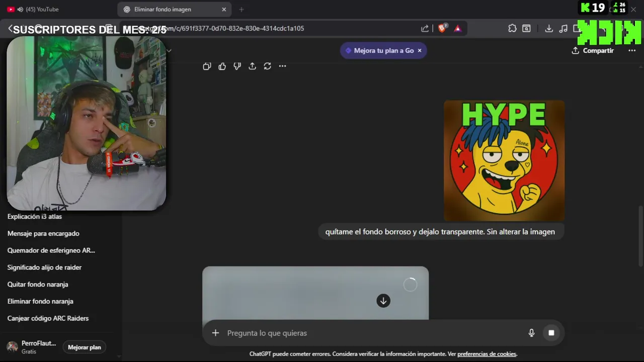Image resolution: width=644 pixels, height=362 pixels.
Task: Click the upload/share response icon
Action: pyautogui.click(x=252, y=66)
